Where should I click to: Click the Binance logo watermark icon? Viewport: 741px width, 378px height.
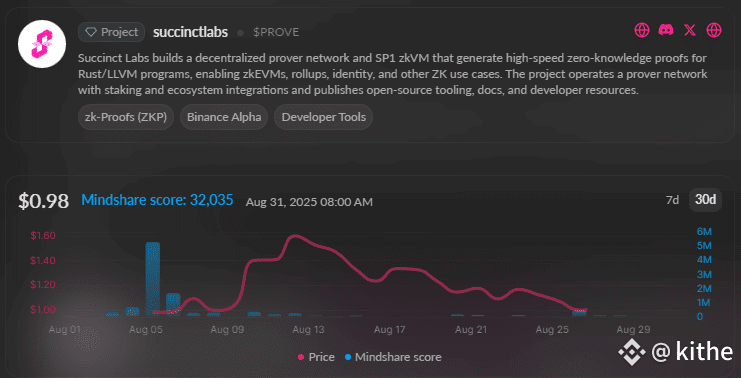pos(632,352)
